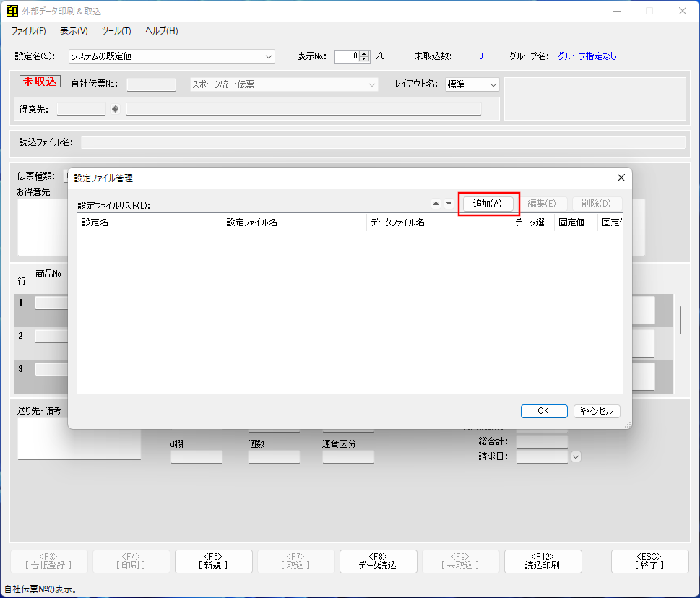Dismiss dialog with キャンセル button

597,411
